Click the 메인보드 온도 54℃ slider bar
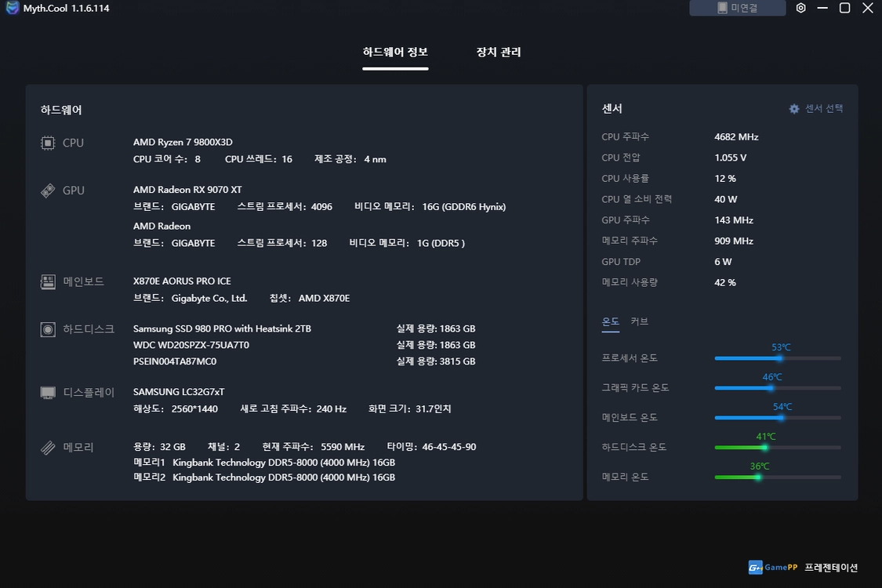882x588 pixels. (778, 418)
